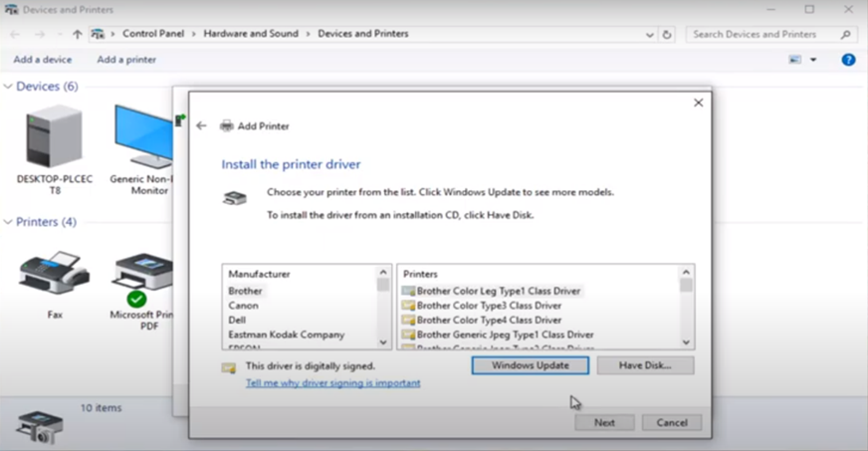This screenshot has height=451, width=868.
Task: Select Eastman Kodak Company manufacturer
Action: (x=287, y=335)
